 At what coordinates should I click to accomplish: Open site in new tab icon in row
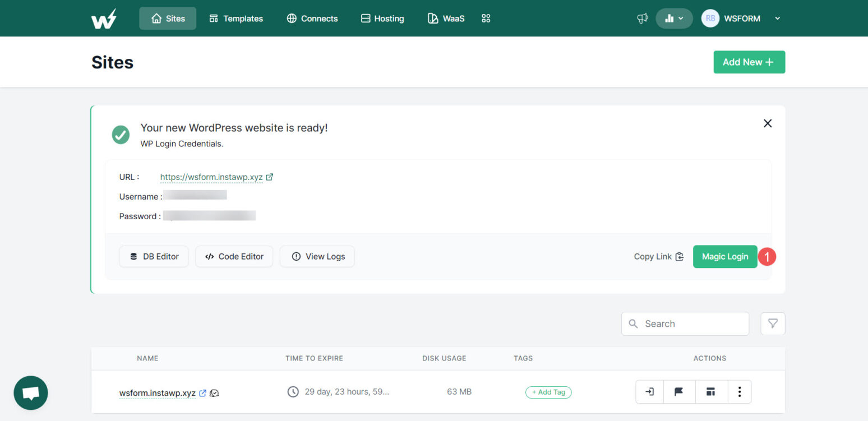pyautogui.click(x=203, y=393)
